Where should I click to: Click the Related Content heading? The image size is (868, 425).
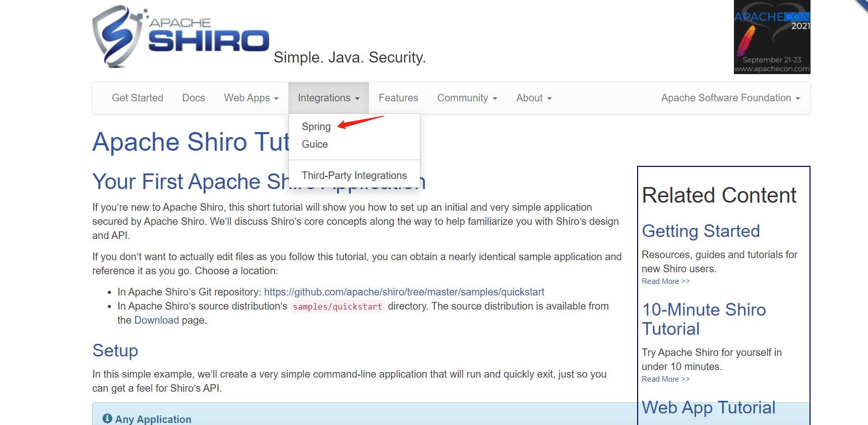(719, 195)
